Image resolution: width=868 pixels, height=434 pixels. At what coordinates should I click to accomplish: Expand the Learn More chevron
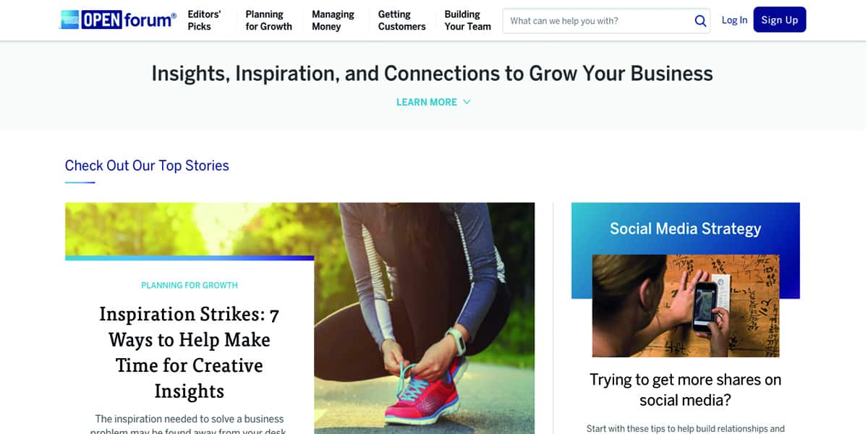(467, 102)
